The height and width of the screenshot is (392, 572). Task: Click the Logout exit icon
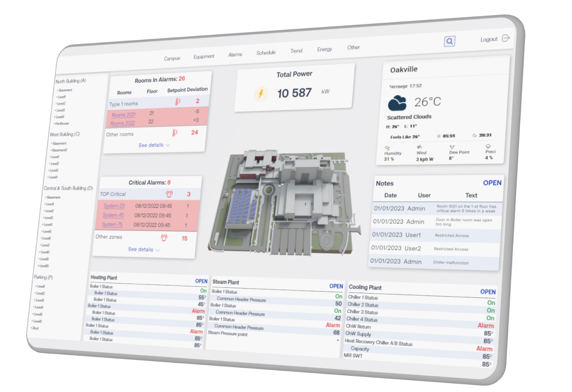coord(506,38)
